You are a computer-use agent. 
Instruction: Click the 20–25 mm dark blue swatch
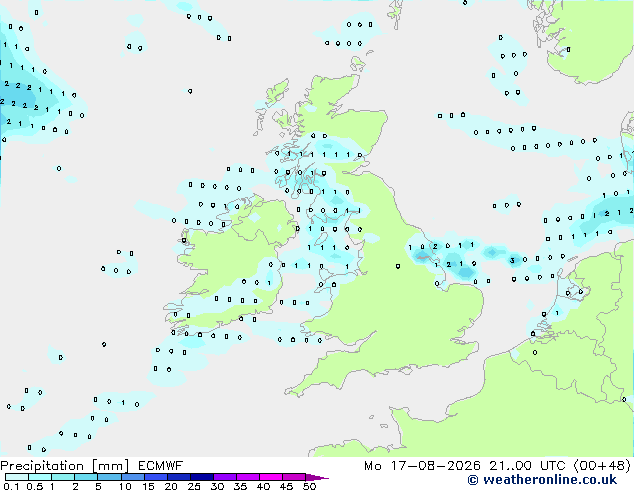179,477
